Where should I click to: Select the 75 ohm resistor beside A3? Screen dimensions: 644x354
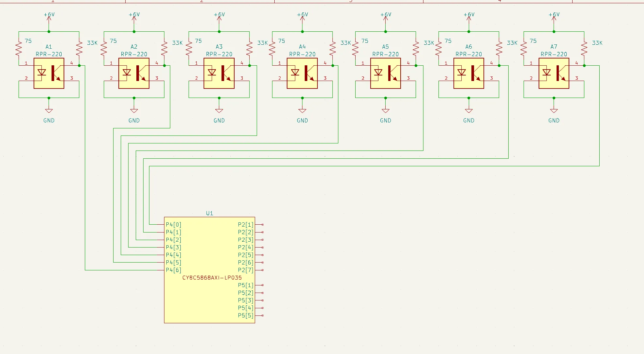[x=189, y=49]
